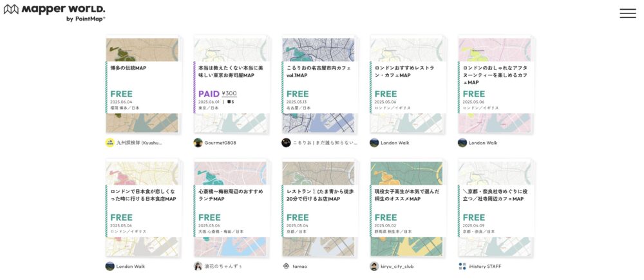Open 桐生のオススメMAP card
The image size is (644, 280).
coord(407,209)
